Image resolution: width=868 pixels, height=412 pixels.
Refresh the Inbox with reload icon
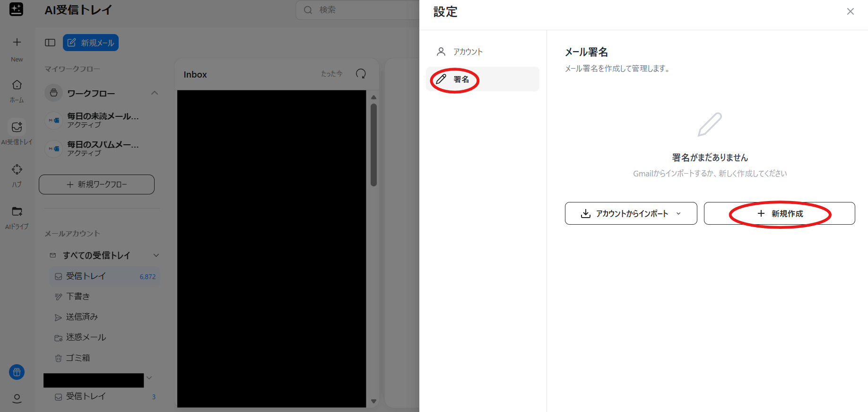pyautogui.click(x=361, y=74)
